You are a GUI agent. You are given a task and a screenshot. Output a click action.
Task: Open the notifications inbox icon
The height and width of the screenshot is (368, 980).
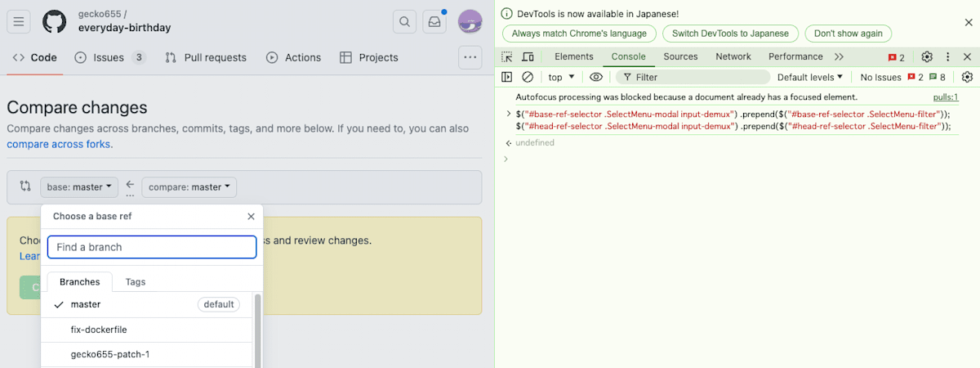click(x=434, y=22)
